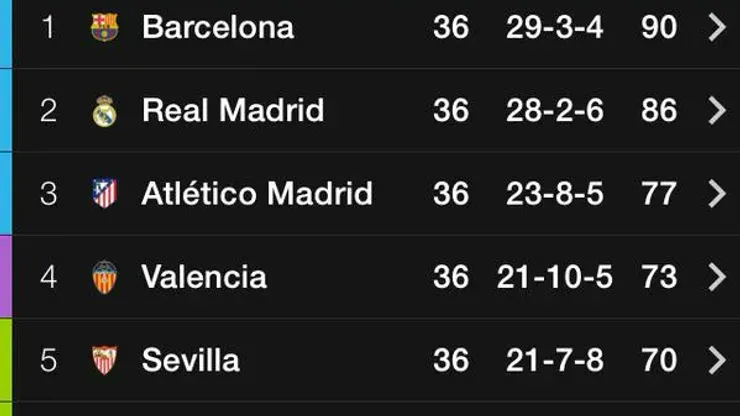
Task: Tap the Atlético Madrid team name
Action: pyautogui.click(x=257, y=193)
